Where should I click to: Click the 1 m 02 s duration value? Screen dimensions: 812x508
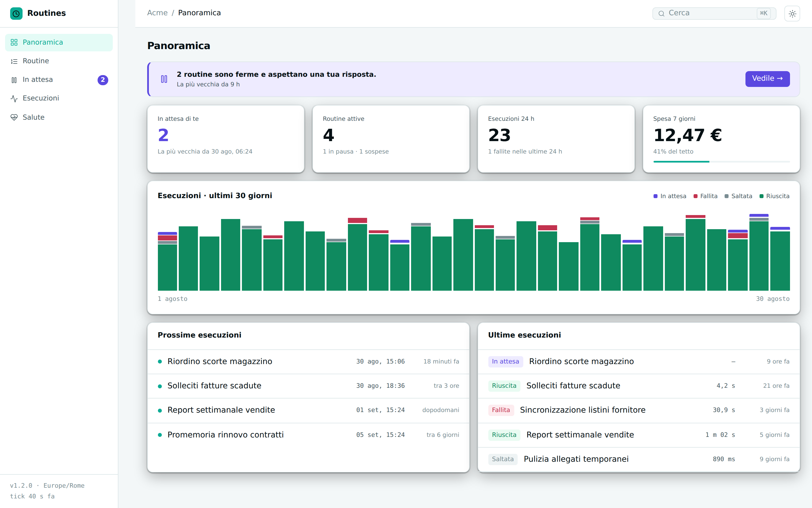click(720, 435)
